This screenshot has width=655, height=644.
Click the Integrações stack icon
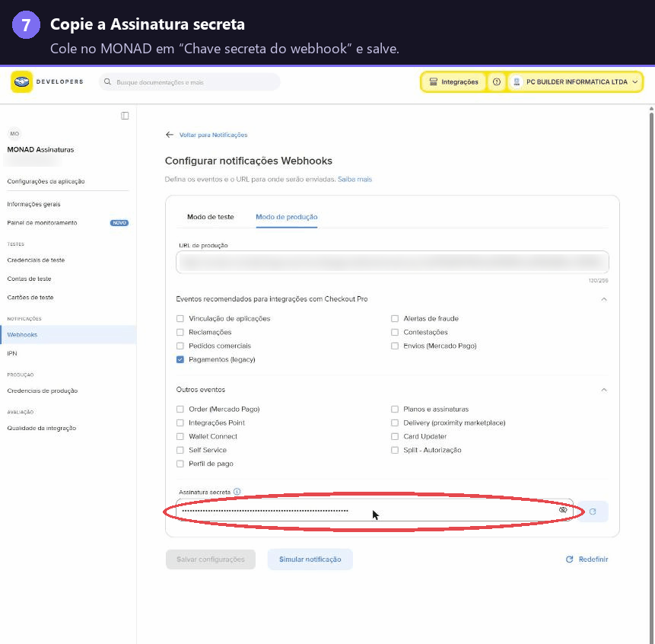point(433,82)
